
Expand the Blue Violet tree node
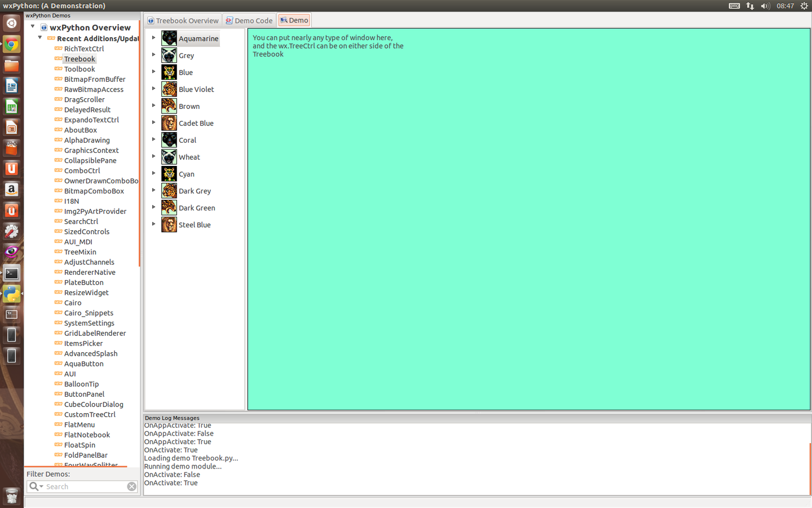point(153,89)
